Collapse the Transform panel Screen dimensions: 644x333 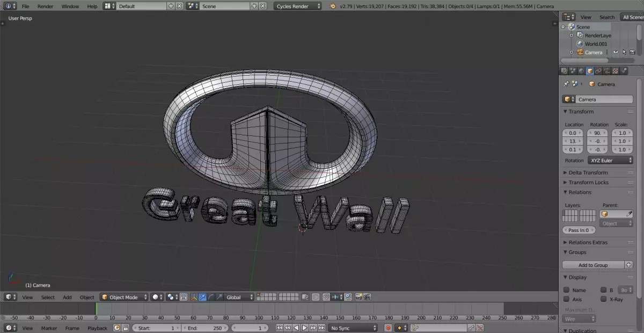coord(580,112)
